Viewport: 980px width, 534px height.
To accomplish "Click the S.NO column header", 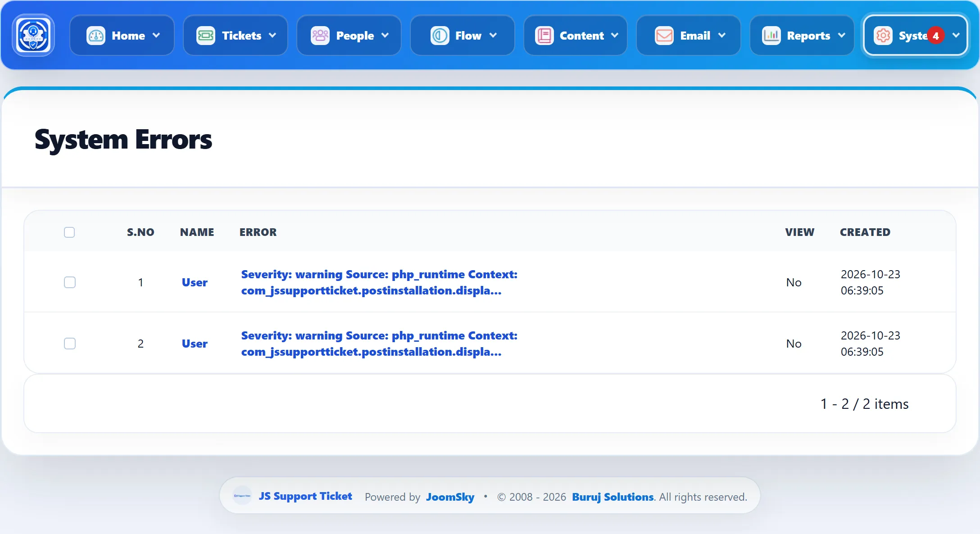I will coord(141,232).
